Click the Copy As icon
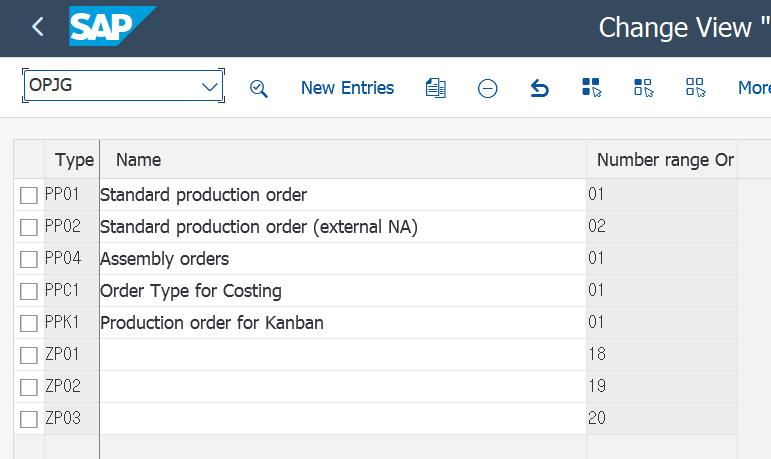The height and width of the screenshot is (459, 771). pos(435,88)
